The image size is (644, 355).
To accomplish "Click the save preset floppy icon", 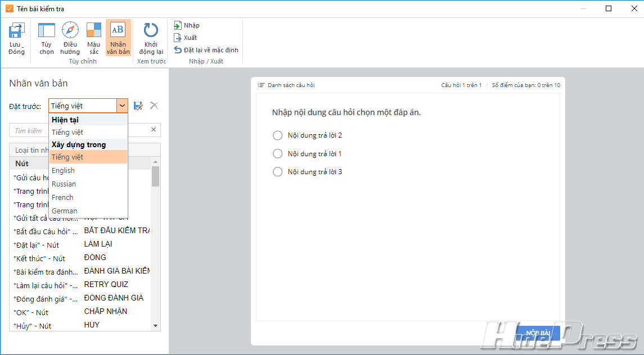I will [x=138, y=106].
